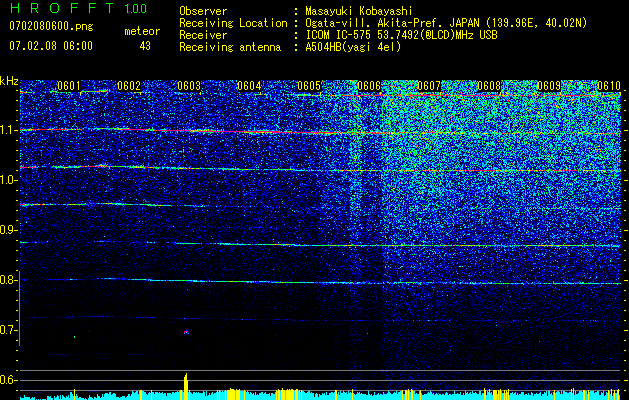The image size is (629, 400).
Task: Click the meteor count value 43
Action: [145, 46]
